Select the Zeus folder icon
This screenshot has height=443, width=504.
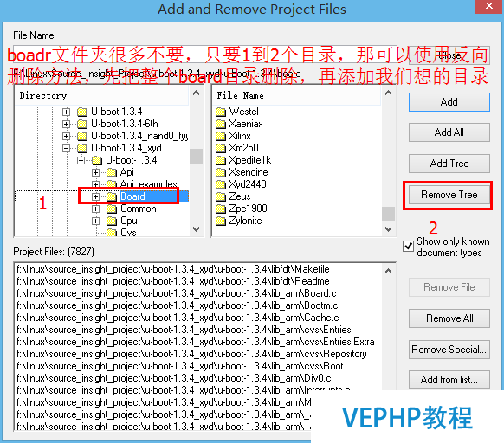pyautogui.click(x=221, y=196)
